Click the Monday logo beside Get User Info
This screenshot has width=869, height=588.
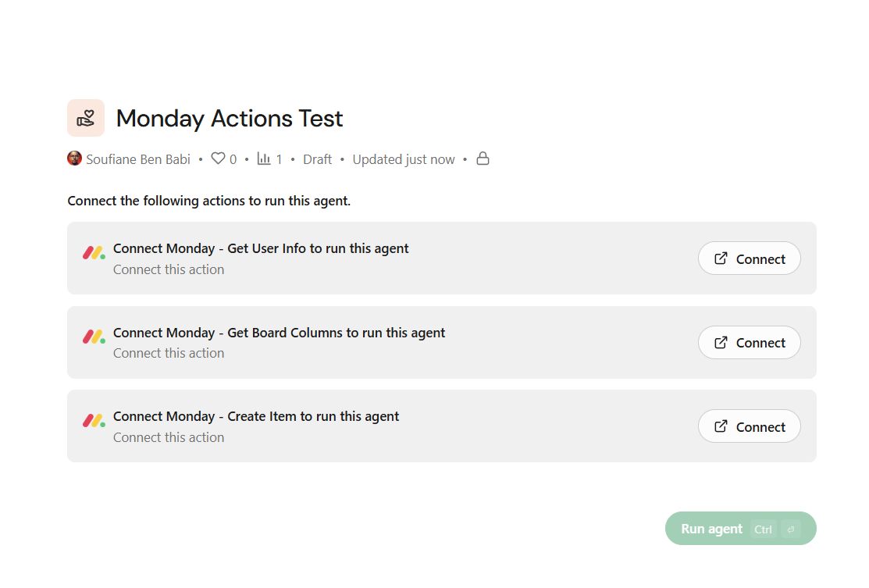(x=94, y=253)
